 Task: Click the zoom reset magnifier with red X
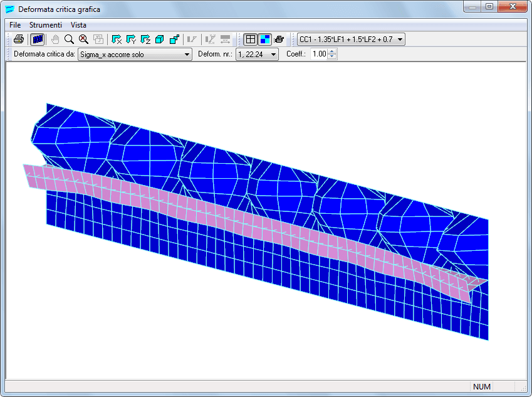[x=83, y=40]
